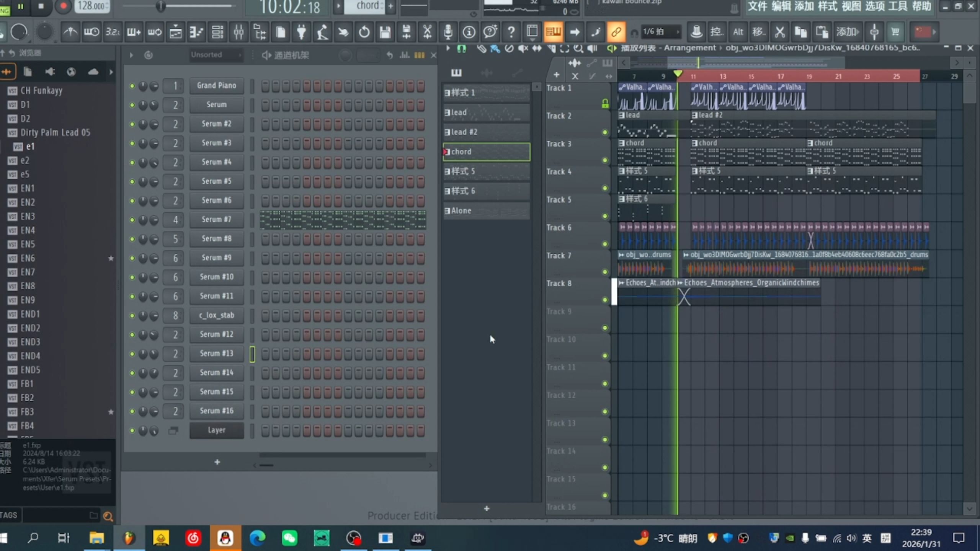
Task: Adjust the Grand Piano channel volume knob
Action: [154, 86]
